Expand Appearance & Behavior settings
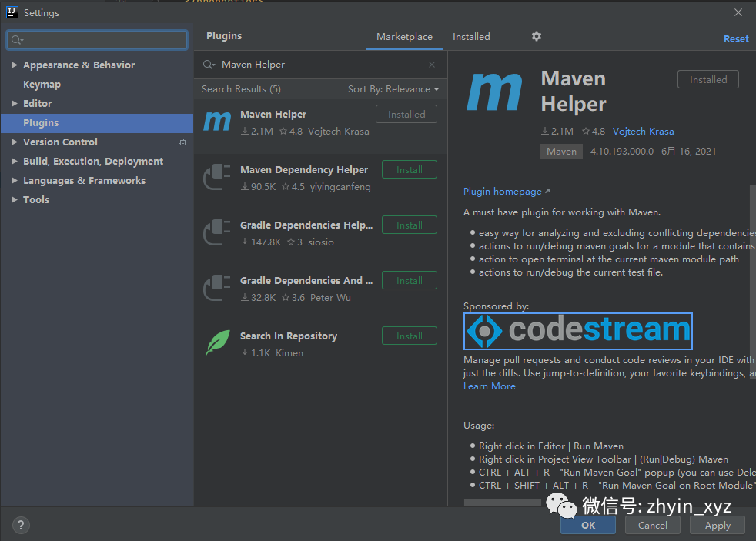 point(14,65)
